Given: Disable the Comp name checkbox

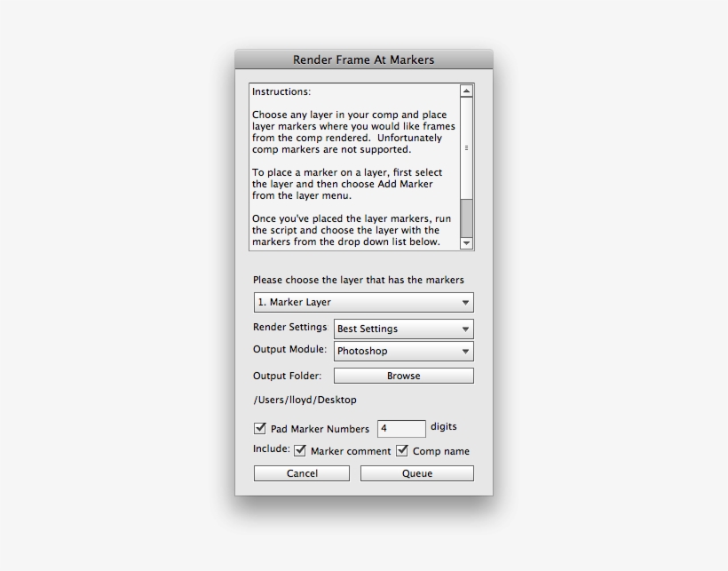Looking at the screenshot, I should [x=401, y=451].
